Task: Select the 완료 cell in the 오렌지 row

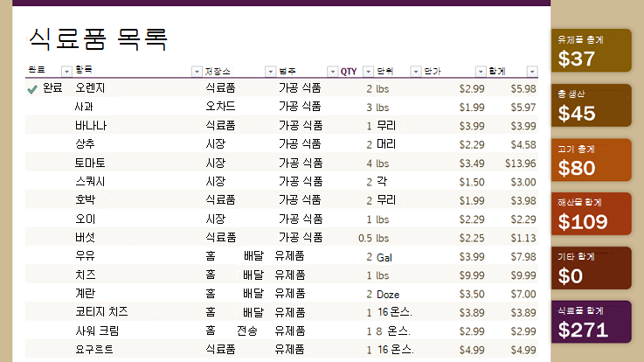Action: point(52,88)
